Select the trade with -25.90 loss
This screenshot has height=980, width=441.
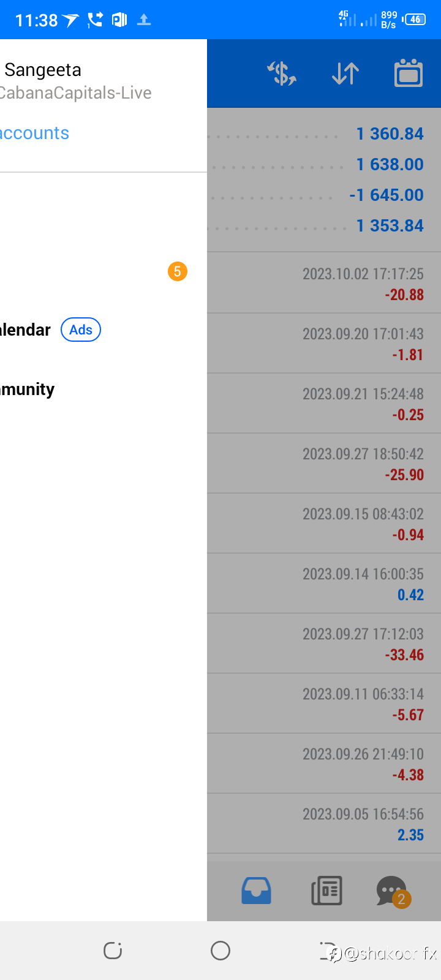pos(325,464)
